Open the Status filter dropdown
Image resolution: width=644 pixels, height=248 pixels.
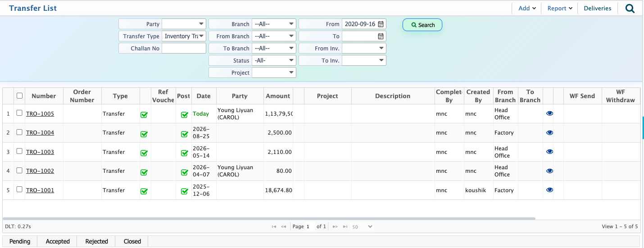coord(274,60)
